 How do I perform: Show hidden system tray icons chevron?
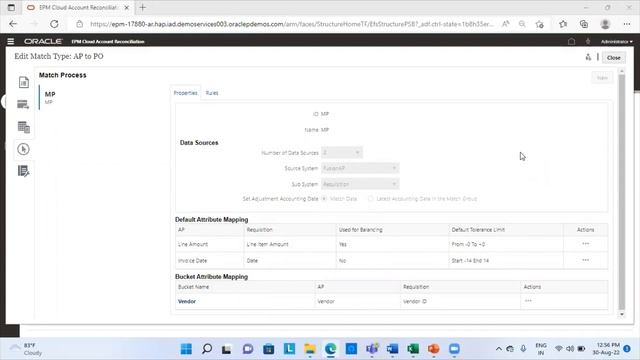[499, 349]
